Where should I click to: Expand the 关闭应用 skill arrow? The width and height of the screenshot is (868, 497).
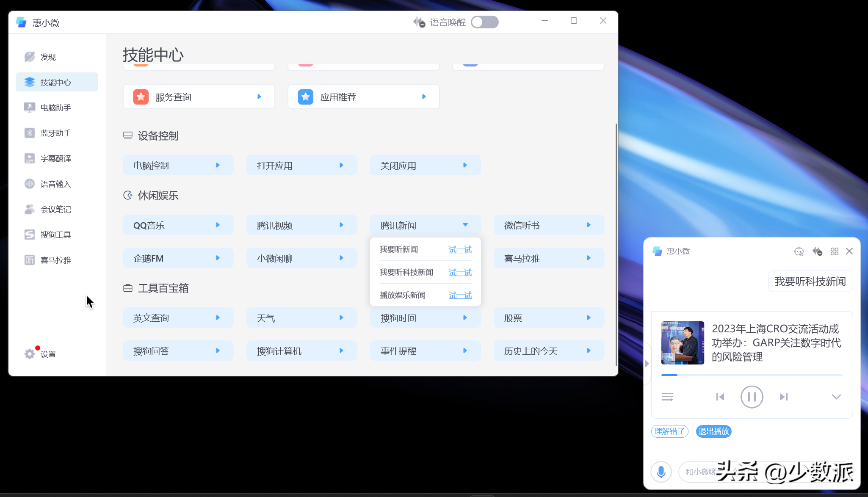click(x=465, y=166)
